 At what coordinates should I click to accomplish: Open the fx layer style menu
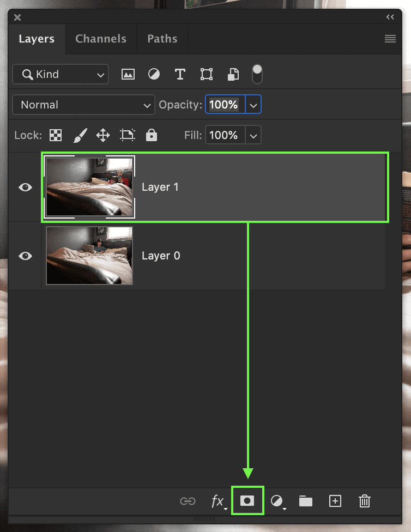[x=218, y=501]
